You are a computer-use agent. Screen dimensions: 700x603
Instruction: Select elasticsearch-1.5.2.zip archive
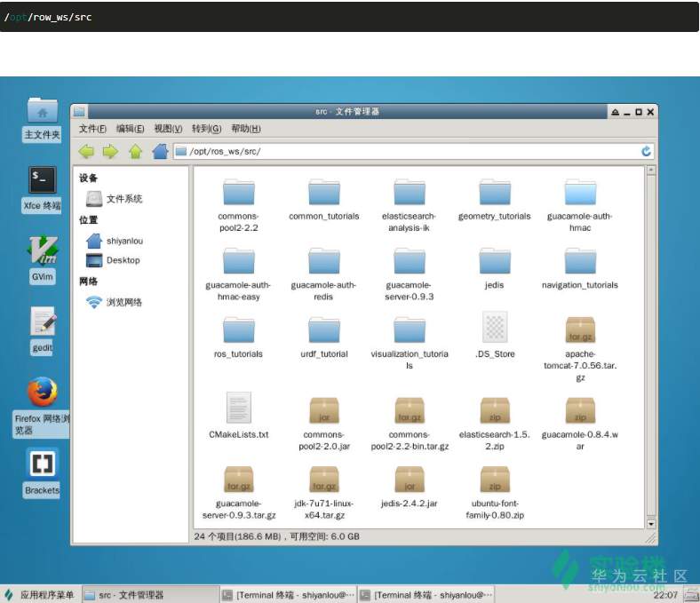495,424
